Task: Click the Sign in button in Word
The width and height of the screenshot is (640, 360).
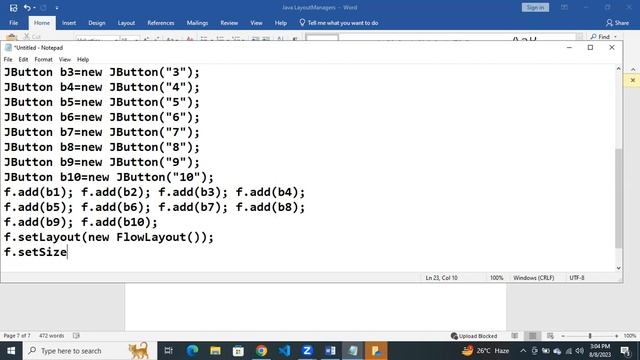Action: [x=535, y=7]
